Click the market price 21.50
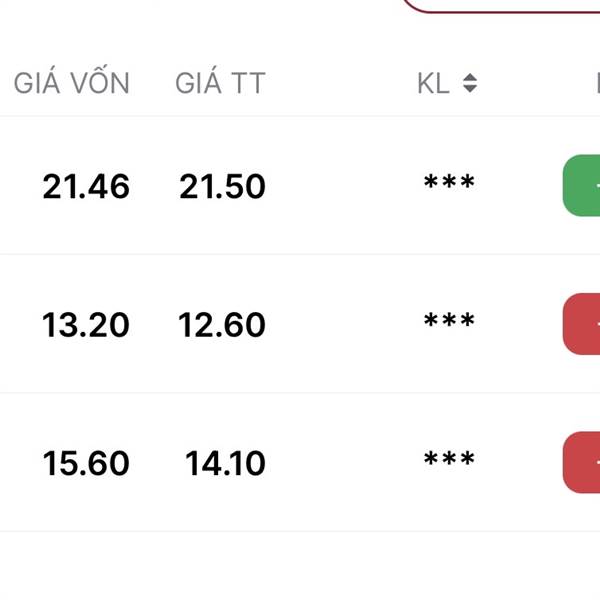 (x=222, y=186)
